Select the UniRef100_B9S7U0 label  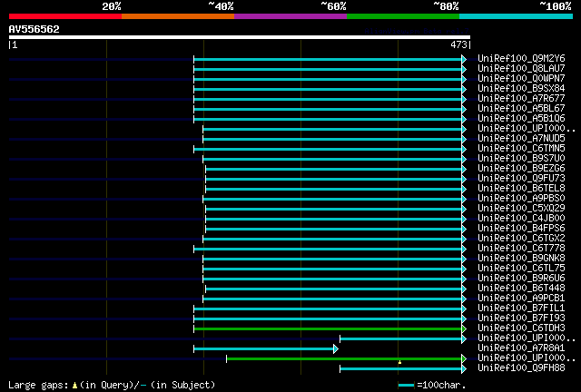(x=521, y=158)
